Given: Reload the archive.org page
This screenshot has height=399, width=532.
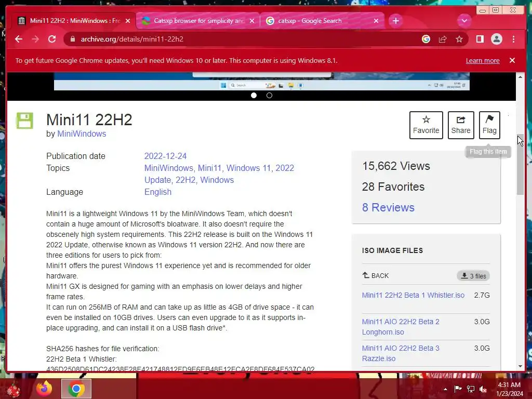Looking at the screenshot, I should point(52,39).
